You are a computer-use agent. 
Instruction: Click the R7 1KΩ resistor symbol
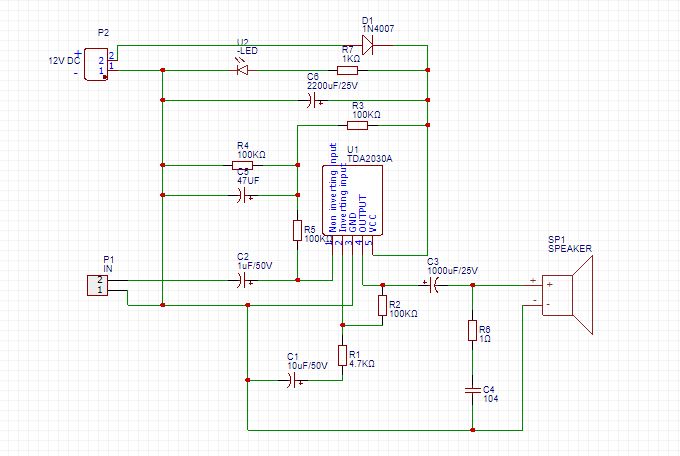pos(348,70)
